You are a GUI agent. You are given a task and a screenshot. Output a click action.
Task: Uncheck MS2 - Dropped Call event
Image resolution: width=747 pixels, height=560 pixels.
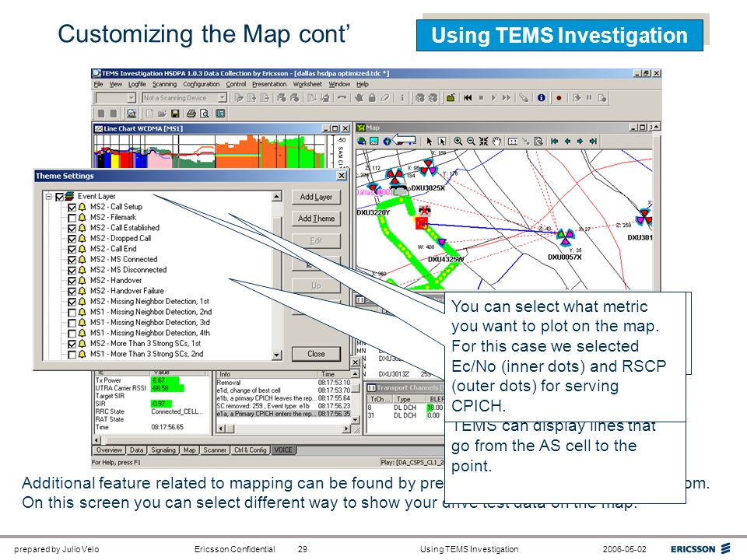72,239
